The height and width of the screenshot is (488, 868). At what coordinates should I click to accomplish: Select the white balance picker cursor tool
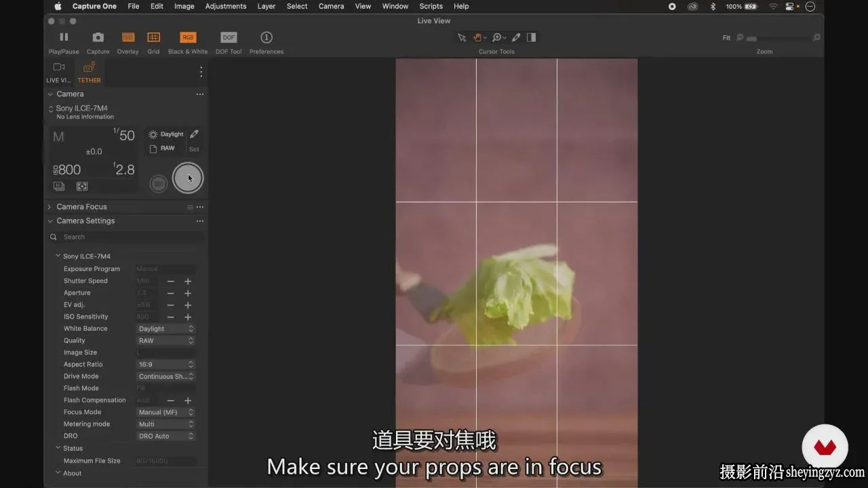pos(516,38)
